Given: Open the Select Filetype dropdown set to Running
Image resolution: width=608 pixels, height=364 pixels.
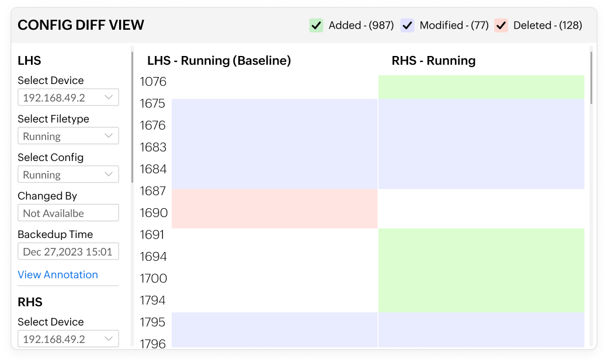Looking at the screenshot, I should (68, 135).
